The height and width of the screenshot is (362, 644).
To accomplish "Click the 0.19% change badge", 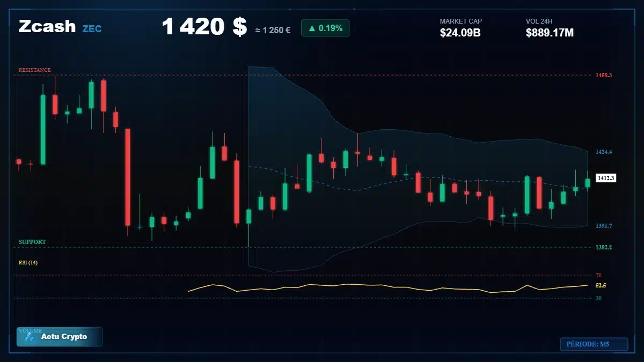I will tap(325, 28).
